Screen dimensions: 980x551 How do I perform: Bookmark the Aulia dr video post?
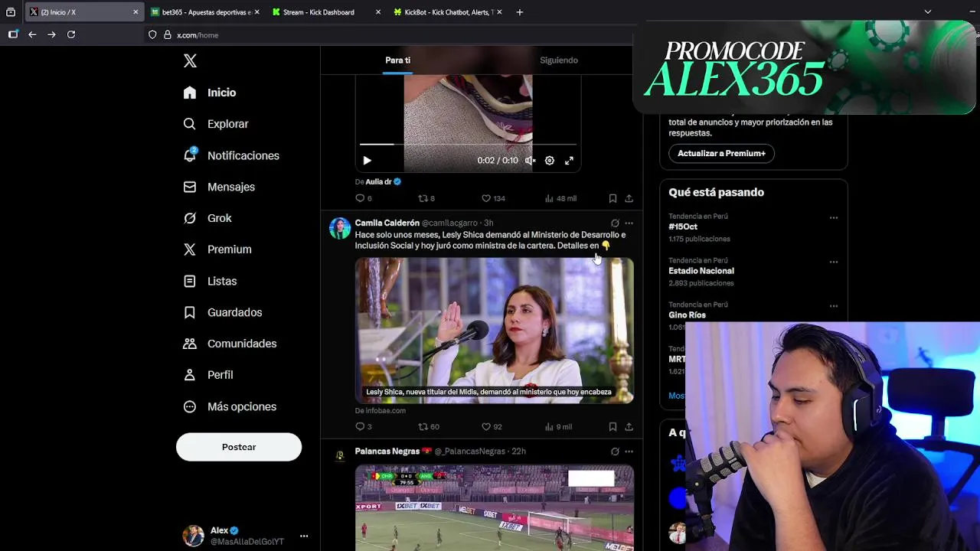tap(612, 198)
